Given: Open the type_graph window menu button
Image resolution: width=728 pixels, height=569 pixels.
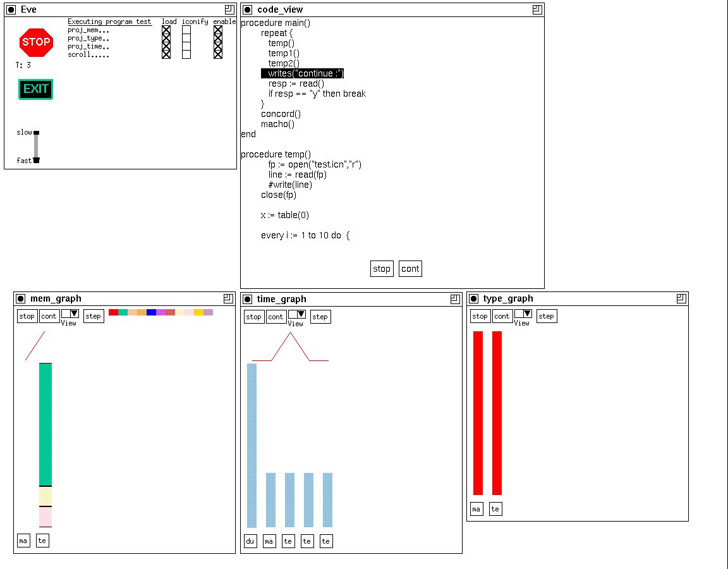Looking at the screenshot, I should tap(474, 299).
